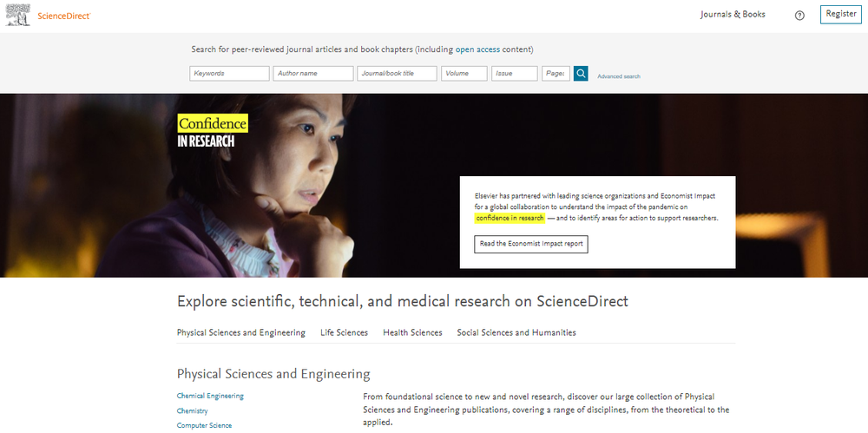The width and height of the screenshot is (868, 433).
Task: Focus the Journal/book title field
Action: [397, 73]
